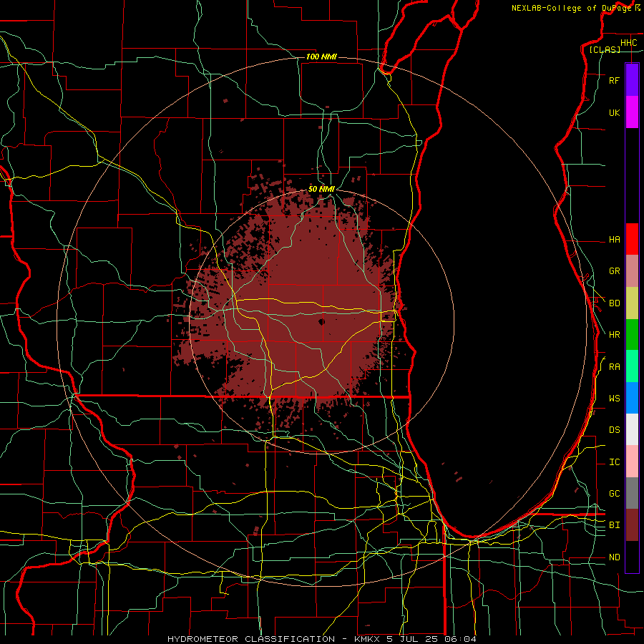
Task: Click the 'NEXLAB-College of DuPage' credit text
Action: click(x=572, y=8)
